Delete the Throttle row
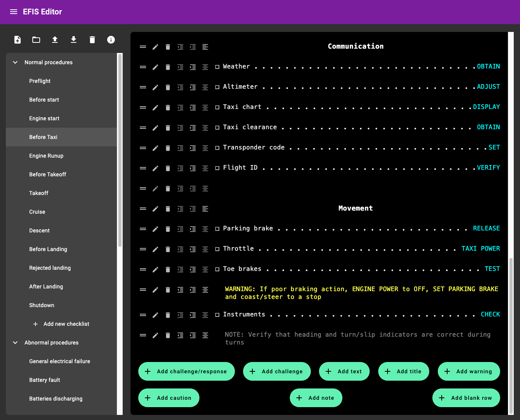 coord(168,249)
